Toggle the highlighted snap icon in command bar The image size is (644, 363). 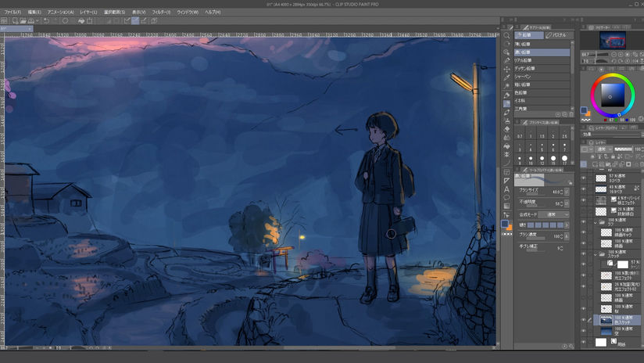135,20
